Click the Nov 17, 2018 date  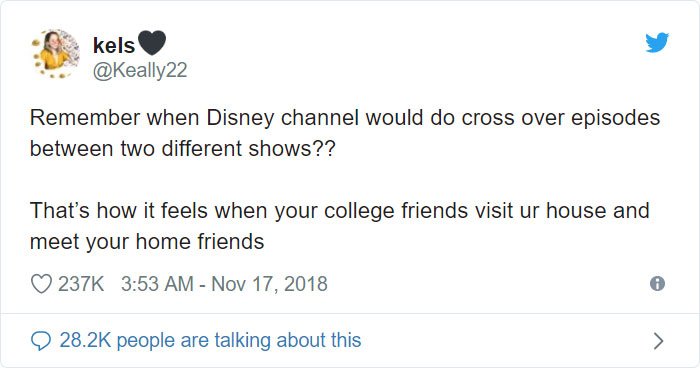point(269,284)
